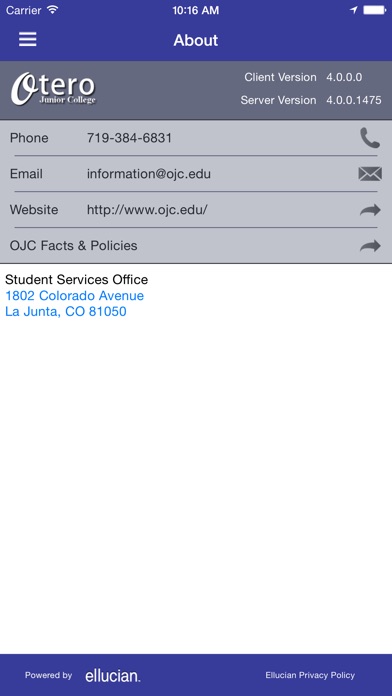Tap the Server Version 4.0.0.1475 text
Viewport: 392px width, 696px height.
[x=311, y=100]
